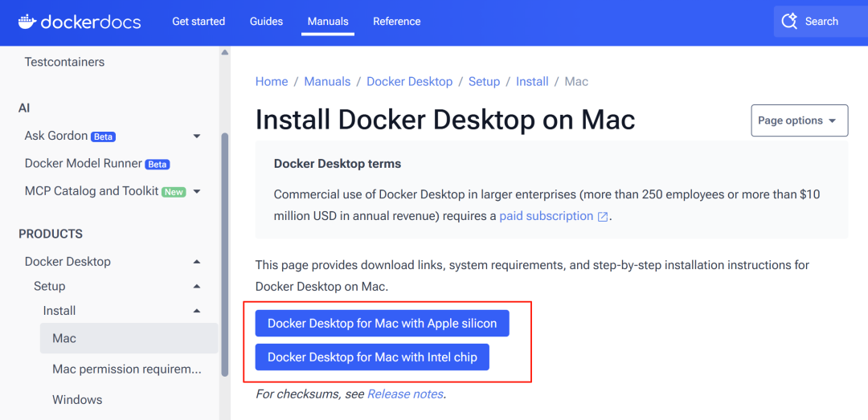Image resolution: width=868 pixels, height=420 pixels.
Task: Open Windows install page in sidebar
Action: [x=77, y=400]
